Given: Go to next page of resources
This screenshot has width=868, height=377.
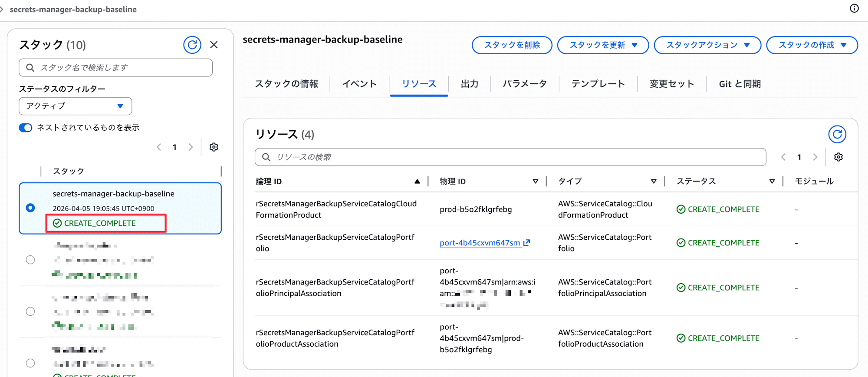Looking at the screenshot, I should (x=815, y=157).
